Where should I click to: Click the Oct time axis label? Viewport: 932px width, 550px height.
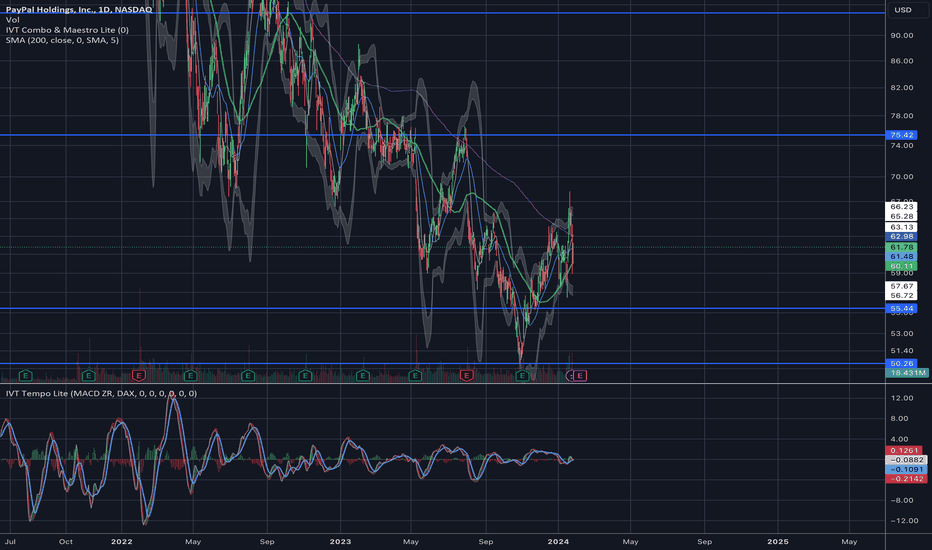point(66,542)
